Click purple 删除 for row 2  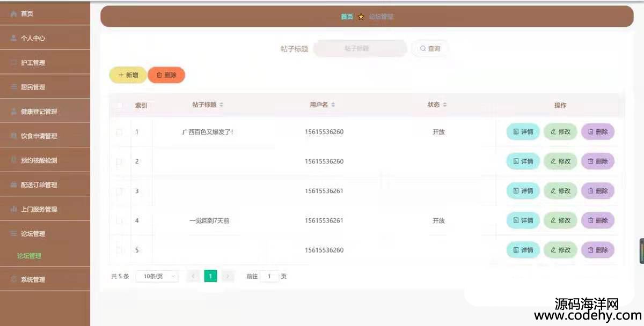598,161
